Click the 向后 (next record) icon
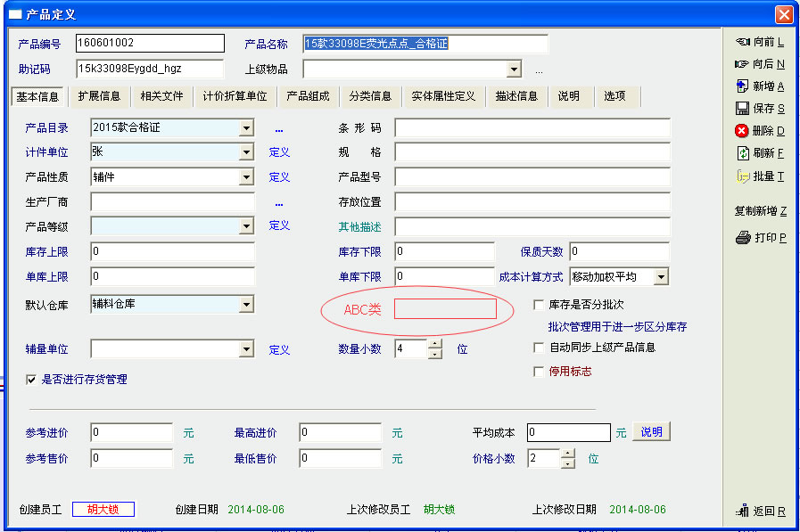 tap(742, 64)
